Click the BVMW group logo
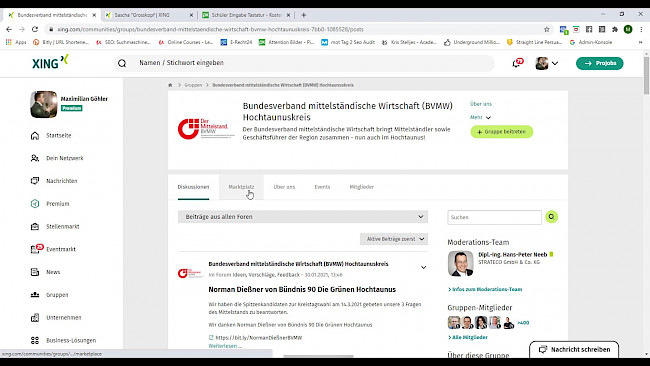This screenshot has height=366, width=650. point(206,128)
